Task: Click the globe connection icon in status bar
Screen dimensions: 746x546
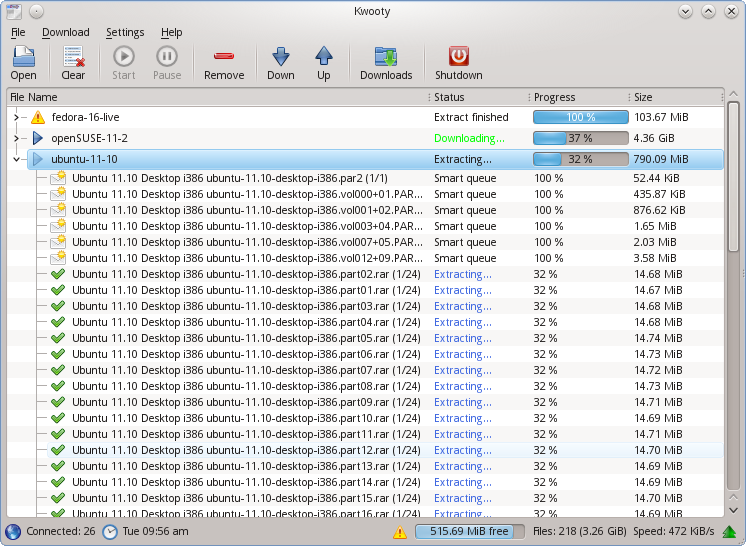Action: point(13,532)
